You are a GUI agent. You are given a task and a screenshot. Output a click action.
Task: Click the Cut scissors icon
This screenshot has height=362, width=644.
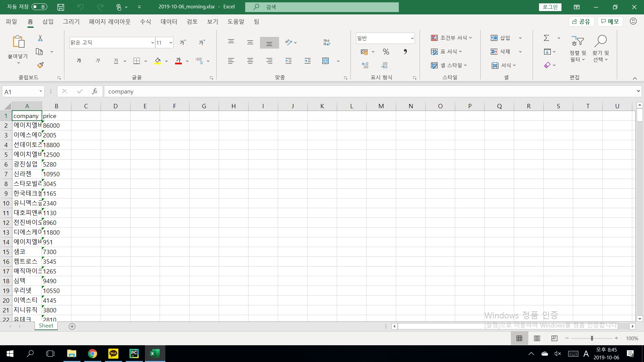point(40,38)
